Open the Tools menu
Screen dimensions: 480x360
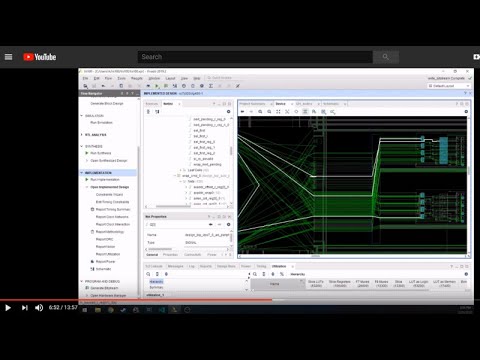point(121,78)
